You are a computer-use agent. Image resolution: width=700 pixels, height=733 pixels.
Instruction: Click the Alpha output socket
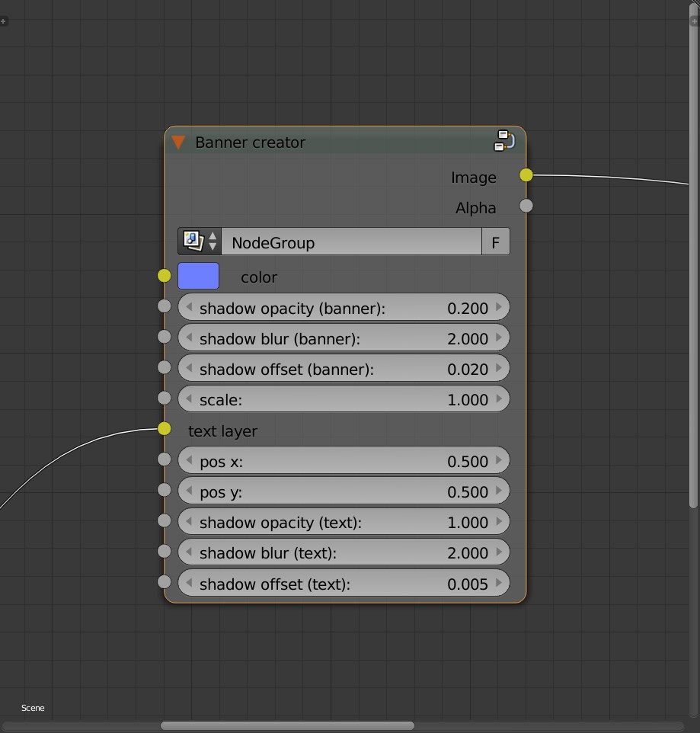coord(526,205)
